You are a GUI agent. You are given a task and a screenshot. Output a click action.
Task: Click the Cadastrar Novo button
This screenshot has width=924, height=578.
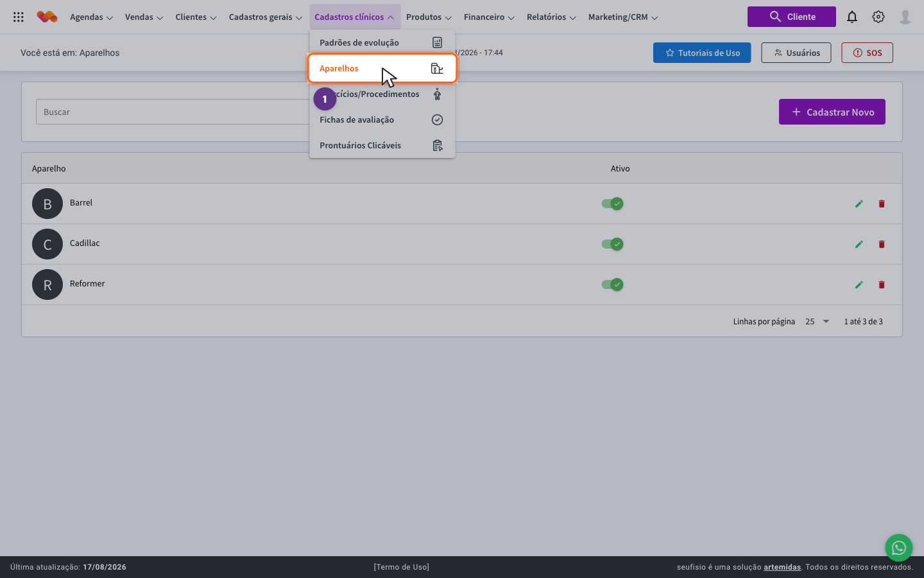[x=832, y=112]
